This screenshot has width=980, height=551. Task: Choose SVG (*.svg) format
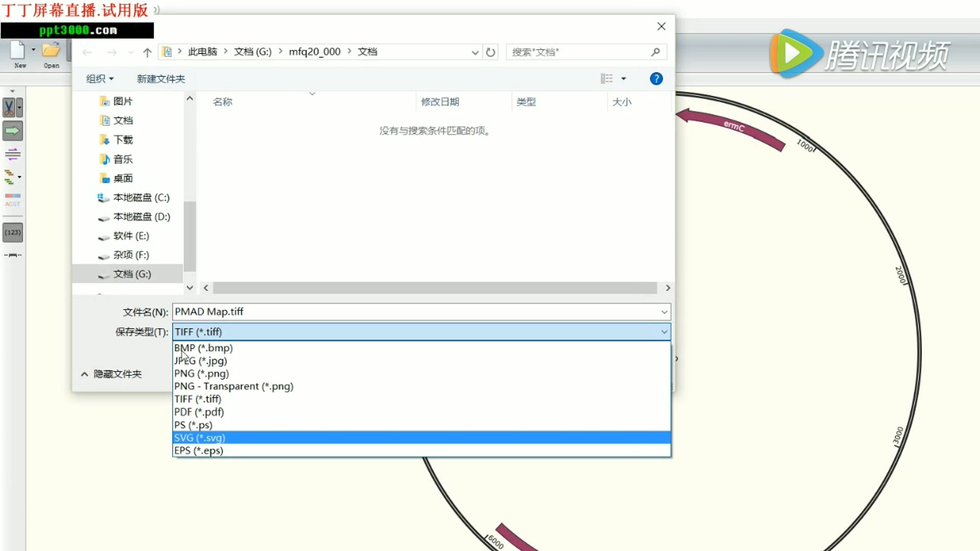tap(422, 438)
